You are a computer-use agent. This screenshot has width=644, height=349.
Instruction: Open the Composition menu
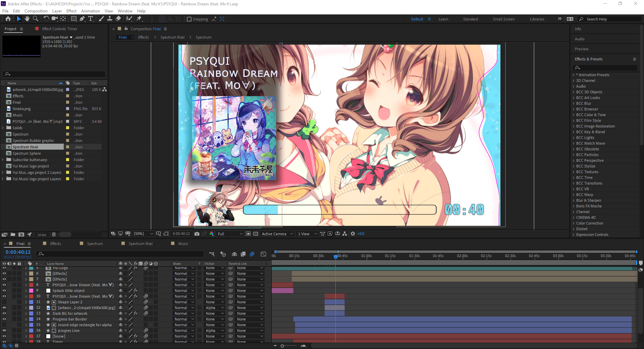pyautogui.click(x=36, y=11)
